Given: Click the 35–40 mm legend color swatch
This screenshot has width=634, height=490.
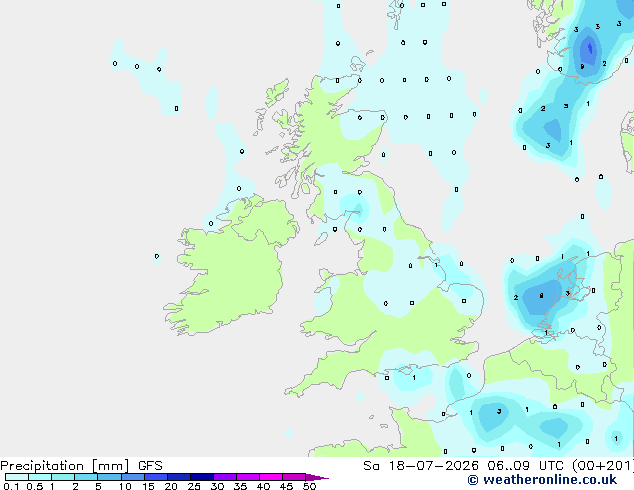Looking at the screenshot, I should coord(248,477).
